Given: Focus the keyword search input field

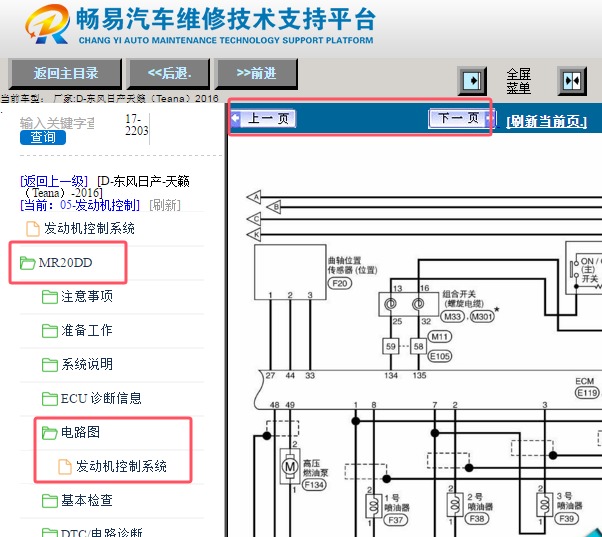Looking at the screenshot, I should point(58,123).
